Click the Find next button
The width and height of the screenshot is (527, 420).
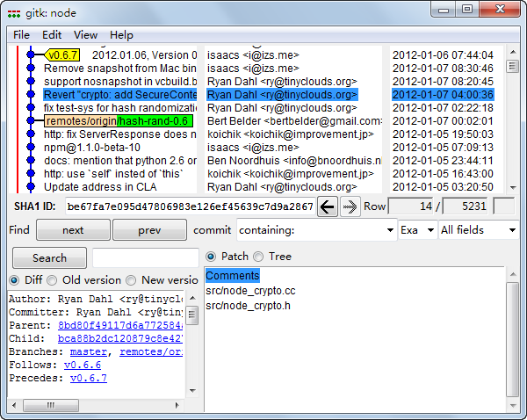point(73,230)
